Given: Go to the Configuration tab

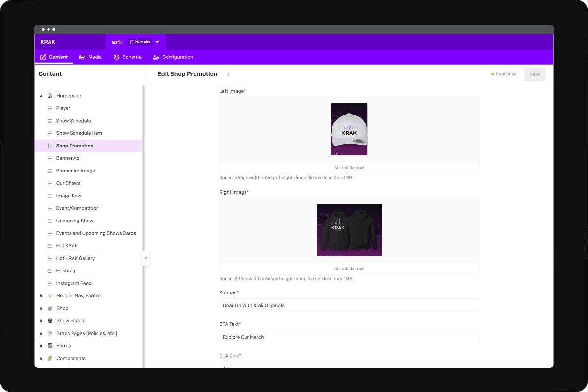Looking at the screenshot, I should (173, 57).
